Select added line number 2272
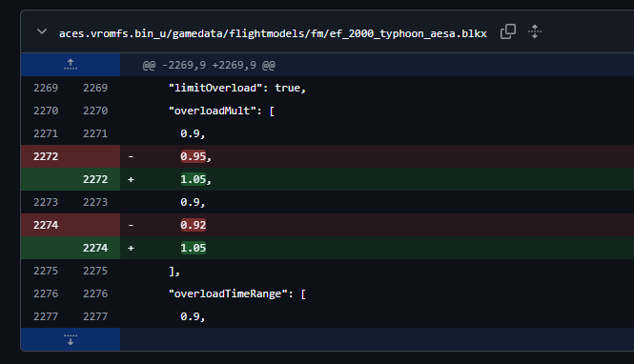Viewport: 634px width, 364px height. tap(95, 179)
